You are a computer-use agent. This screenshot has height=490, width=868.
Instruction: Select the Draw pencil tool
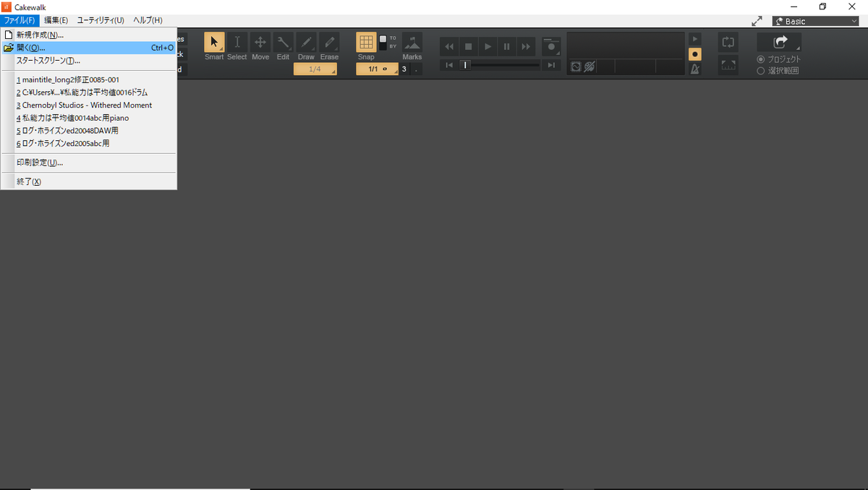tap(306, 42)
